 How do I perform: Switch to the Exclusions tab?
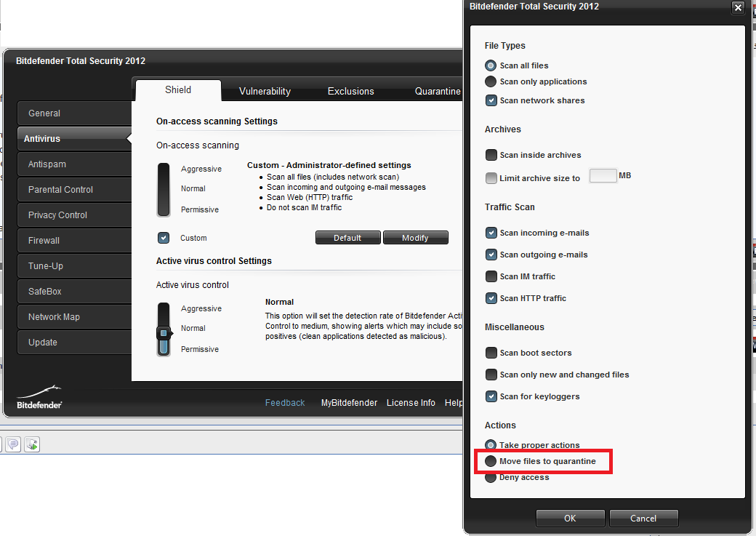click(350, 91)
